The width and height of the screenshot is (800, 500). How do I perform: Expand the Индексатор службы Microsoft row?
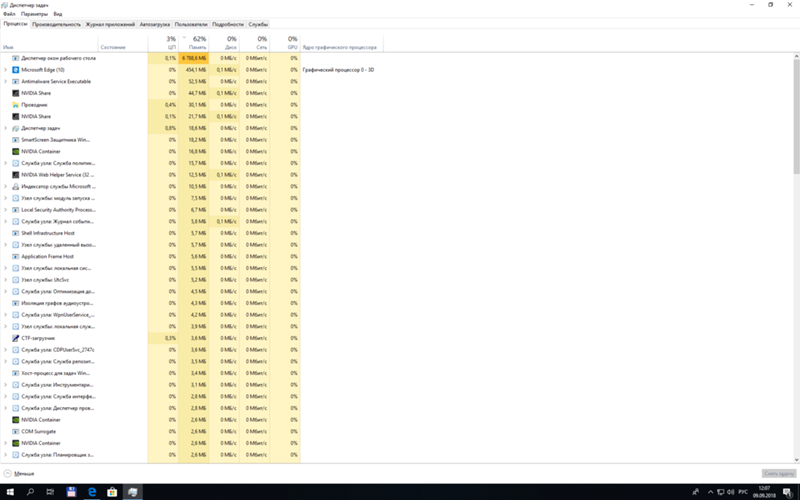pyautogui.click(x=6, y=187)
